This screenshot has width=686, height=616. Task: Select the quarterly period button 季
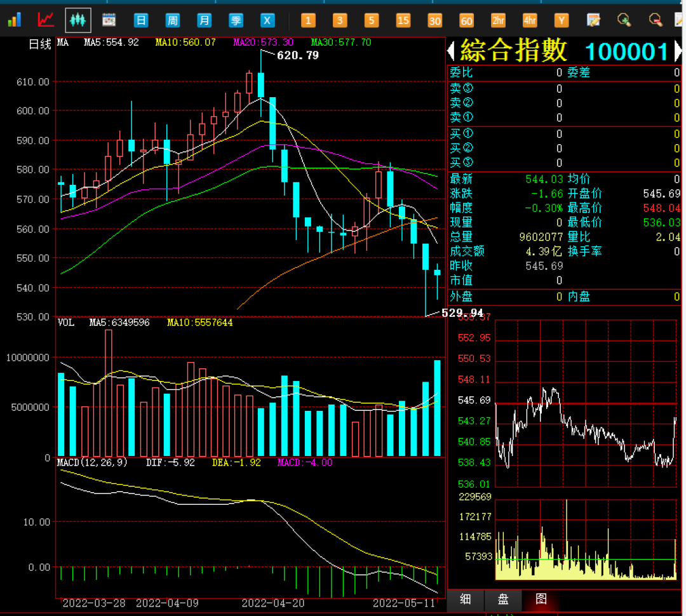236,20
